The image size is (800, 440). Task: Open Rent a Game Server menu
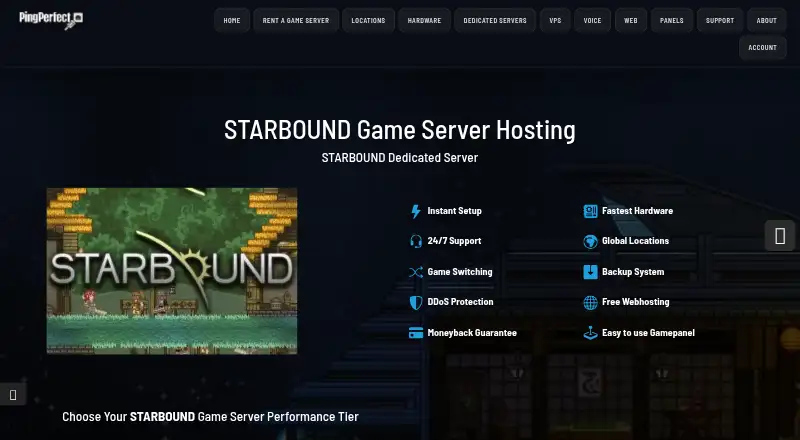coord(296,20)
